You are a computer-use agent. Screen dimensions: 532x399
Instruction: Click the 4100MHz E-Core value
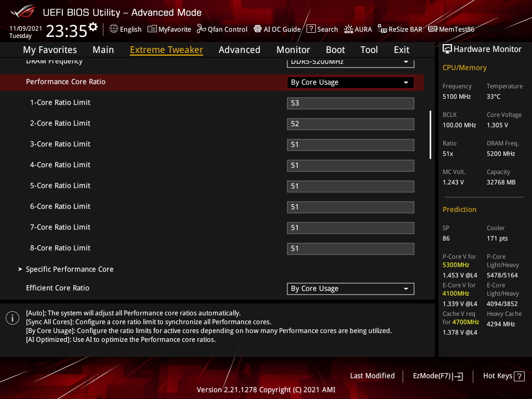[456, 293]
